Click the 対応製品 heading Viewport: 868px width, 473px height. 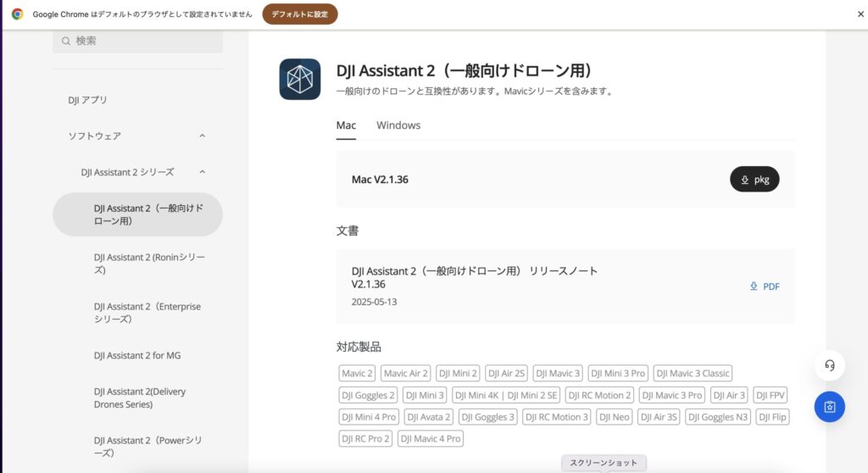[x=359, y=347]
